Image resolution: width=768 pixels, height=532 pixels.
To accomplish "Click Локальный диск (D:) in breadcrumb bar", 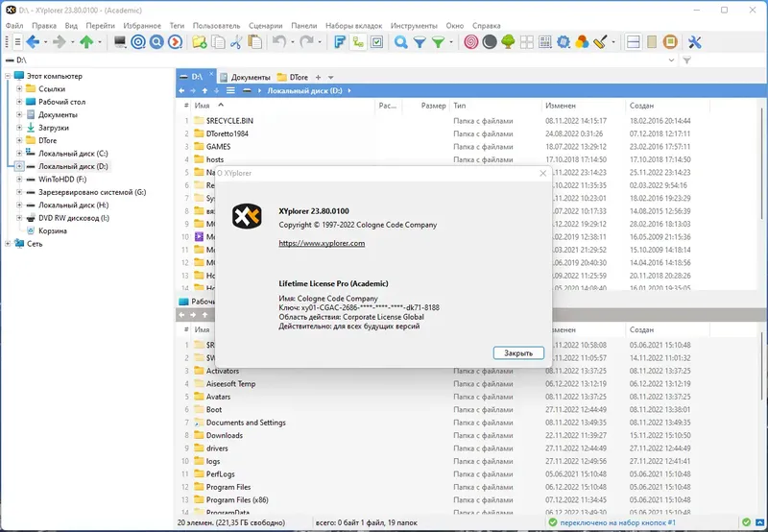I will [x=304, y=90].
